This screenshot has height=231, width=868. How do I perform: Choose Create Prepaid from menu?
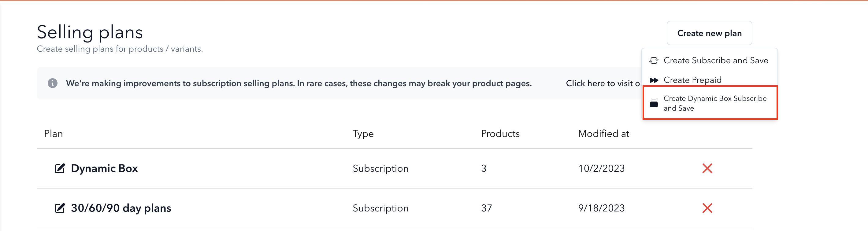[x=709, y=80]
